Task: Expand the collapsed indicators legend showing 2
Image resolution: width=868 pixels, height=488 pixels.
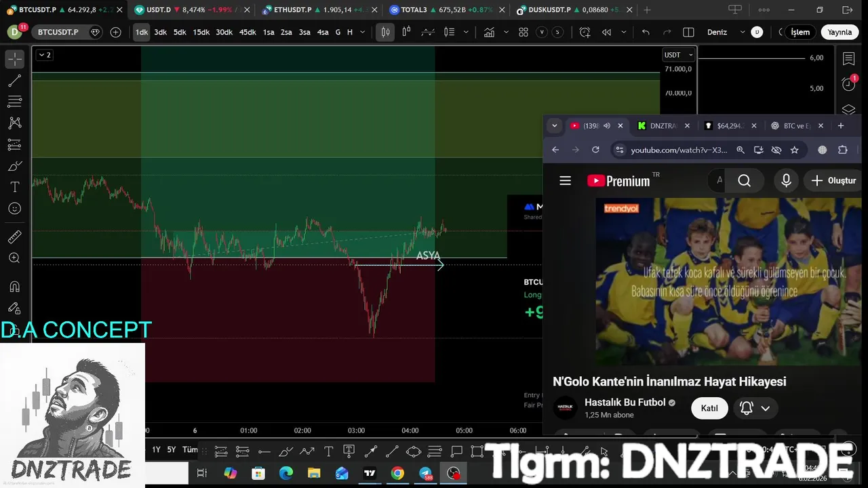Action: tap(44, 55)
